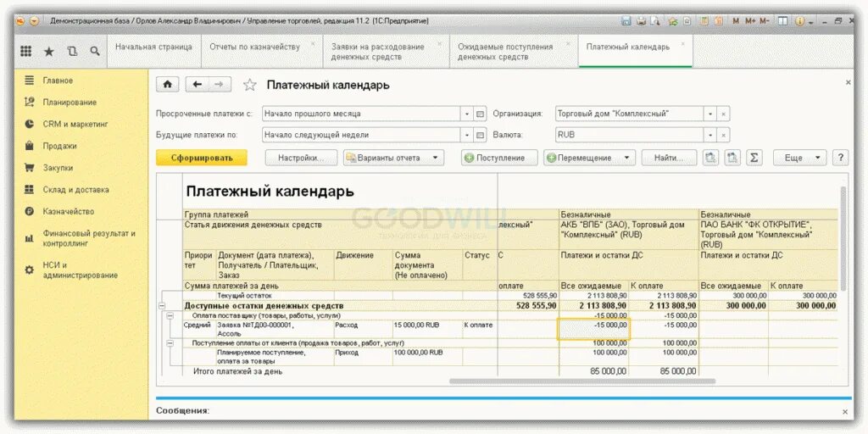
Task: Click the report horizontal scrollbar
Action: [x=582, y=381]
